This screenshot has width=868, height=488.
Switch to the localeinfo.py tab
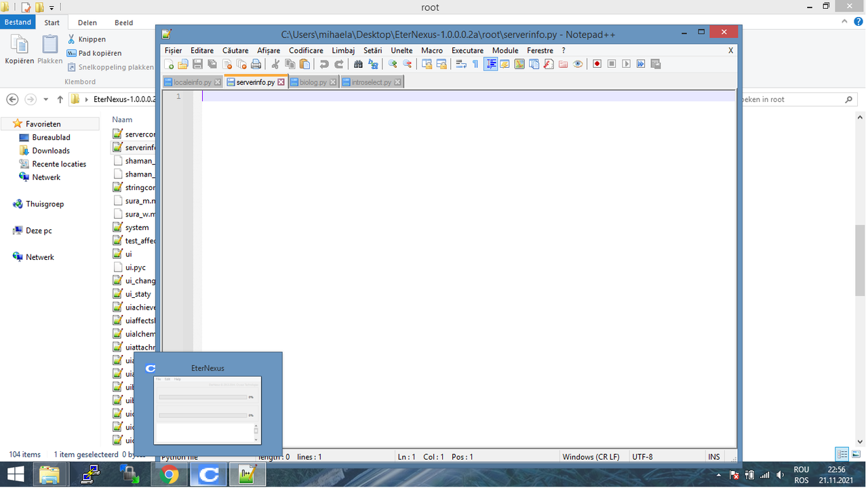pos(193,82)
